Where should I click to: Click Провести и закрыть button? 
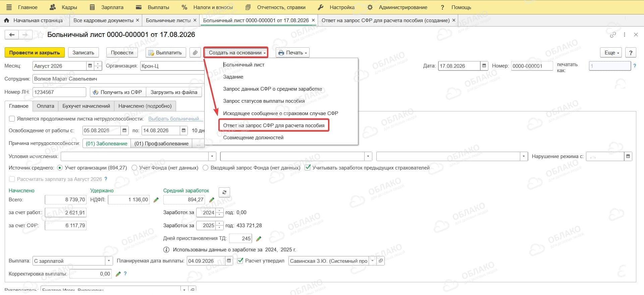pyautogui.click(x=35, y=53)
